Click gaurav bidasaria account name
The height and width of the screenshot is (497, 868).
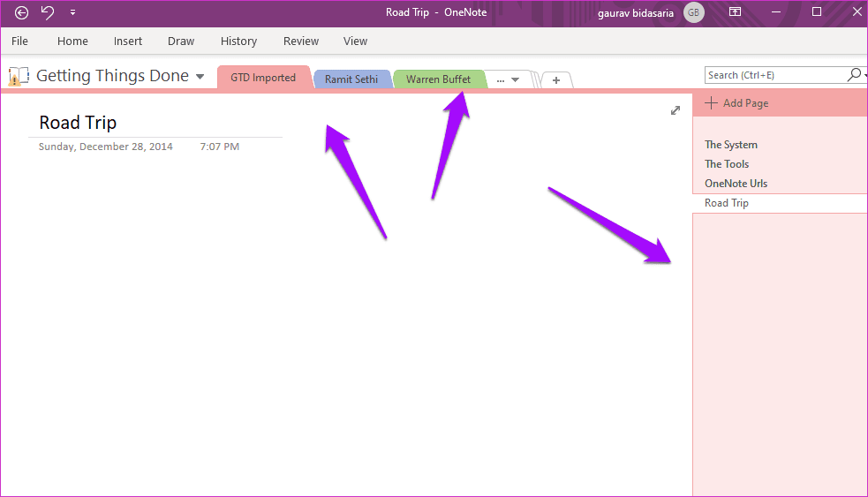point(636,12)
